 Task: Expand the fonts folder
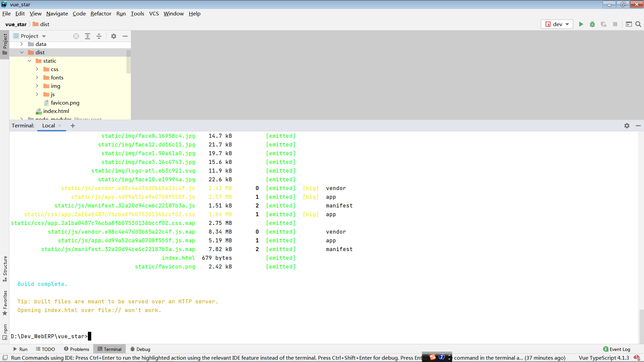tap(37, 77)
